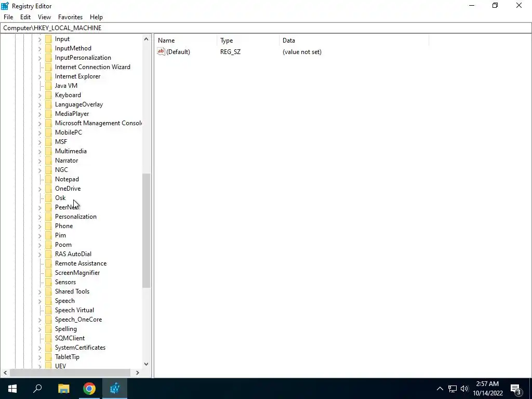Select the Remote Assistance key

click(81, 263)
